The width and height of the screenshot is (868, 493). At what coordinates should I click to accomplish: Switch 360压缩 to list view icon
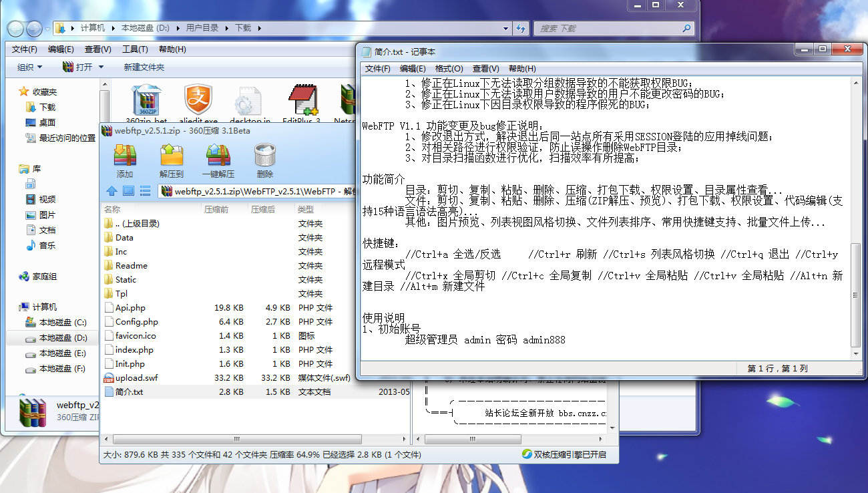[145, 191]
